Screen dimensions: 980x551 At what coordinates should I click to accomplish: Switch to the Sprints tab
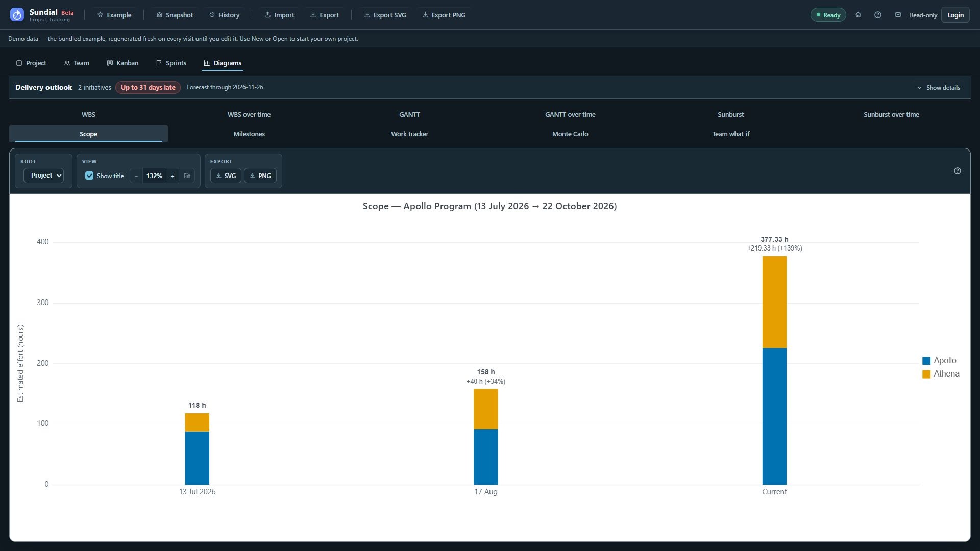point(171,63)
